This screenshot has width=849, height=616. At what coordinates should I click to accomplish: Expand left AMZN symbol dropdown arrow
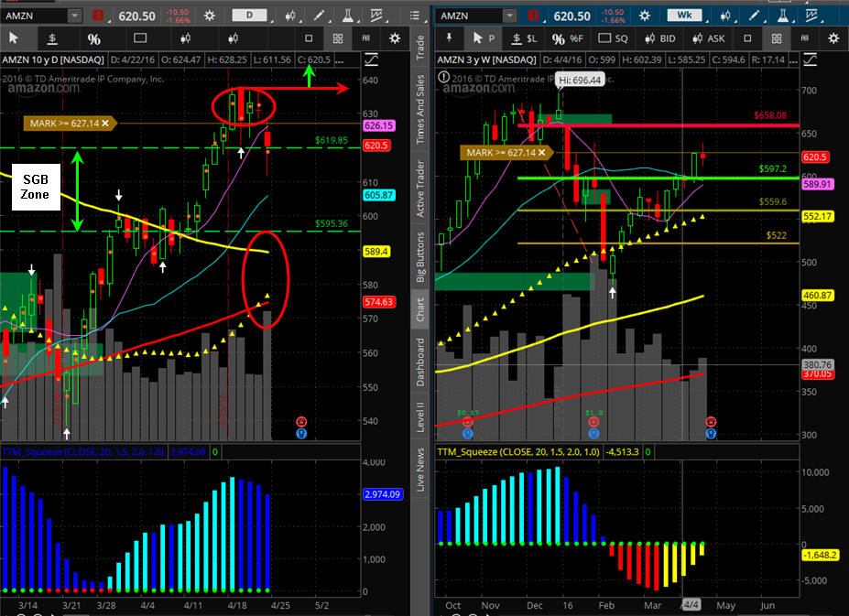click(75, 16)
